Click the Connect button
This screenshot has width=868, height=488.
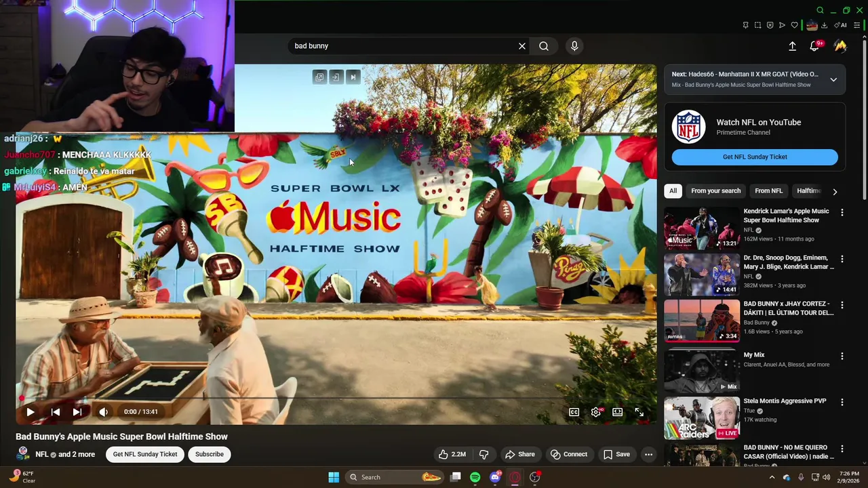(x=569, y=454)
